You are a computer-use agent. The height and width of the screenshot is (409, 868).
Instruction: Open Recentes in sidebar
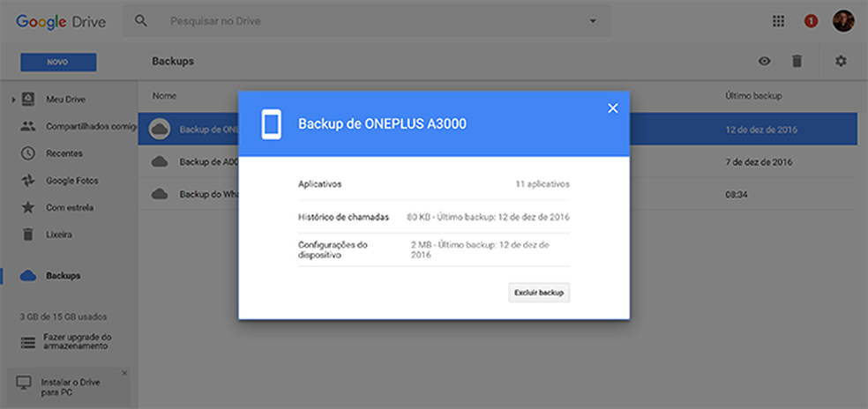click(x=64, y=153)
